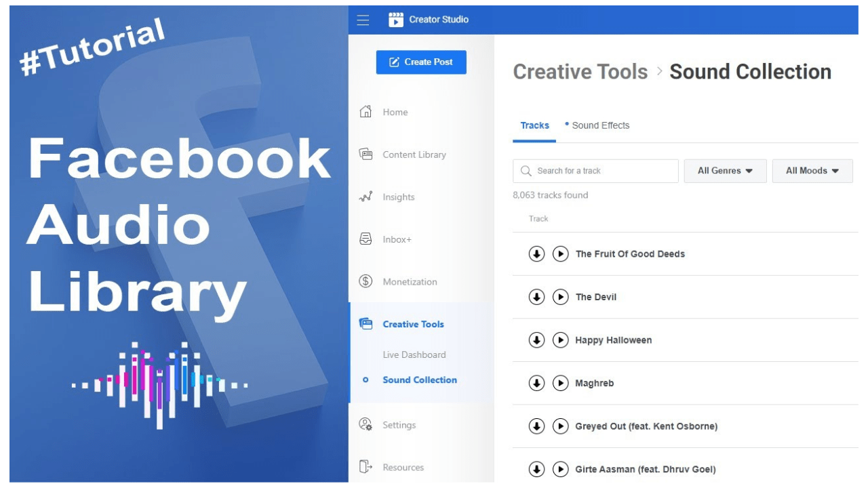868x488 pixels.
Task: Click The Devil track title
Action: coord(596,297)
